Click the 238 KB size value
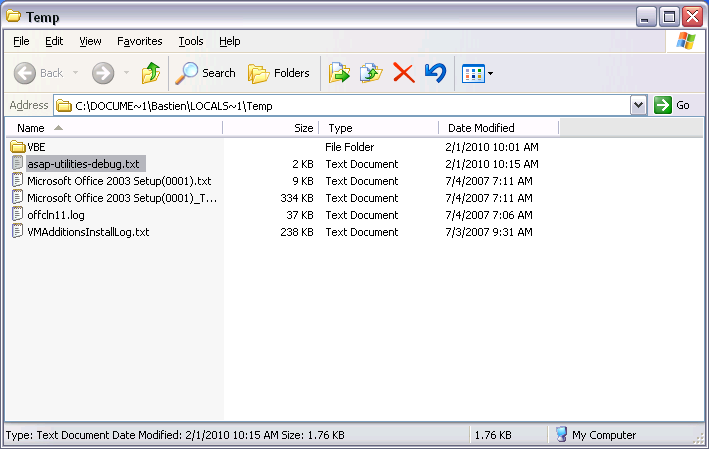Viewport: 709px width, 449px height. (x=297, y=232)
